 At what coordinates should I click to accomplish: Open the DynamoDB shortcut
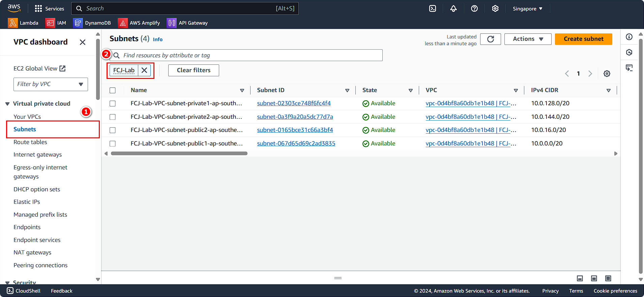click(92, 23)
